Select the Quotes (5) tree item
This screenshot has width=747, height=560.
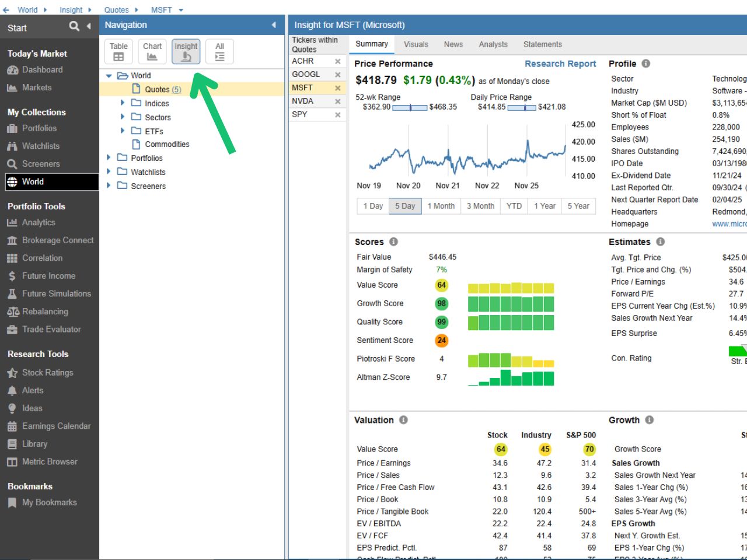coord(163,89)
